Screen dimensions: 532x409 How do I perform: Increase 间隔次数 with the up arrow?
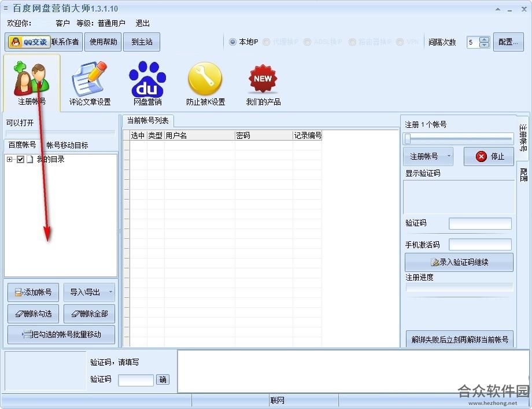[x=485, y=39]
